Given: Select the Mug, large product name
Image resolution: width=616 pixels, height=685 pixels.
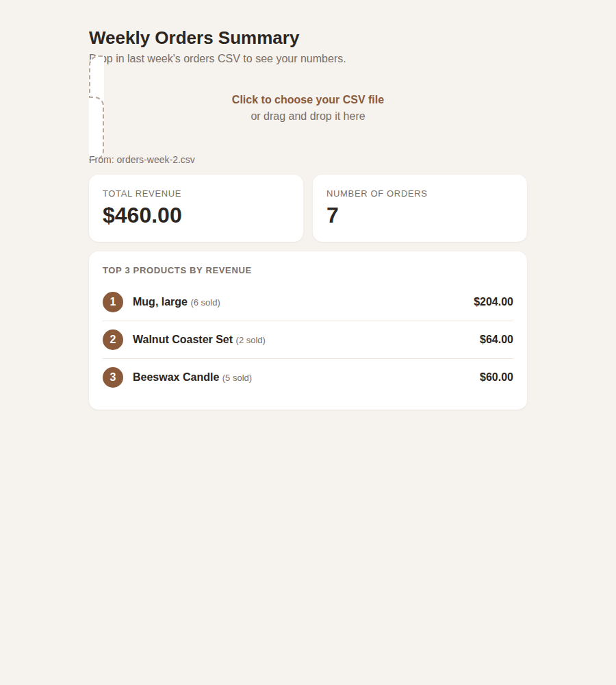Looking at the screenshot, I should click(x=159, y=302).
